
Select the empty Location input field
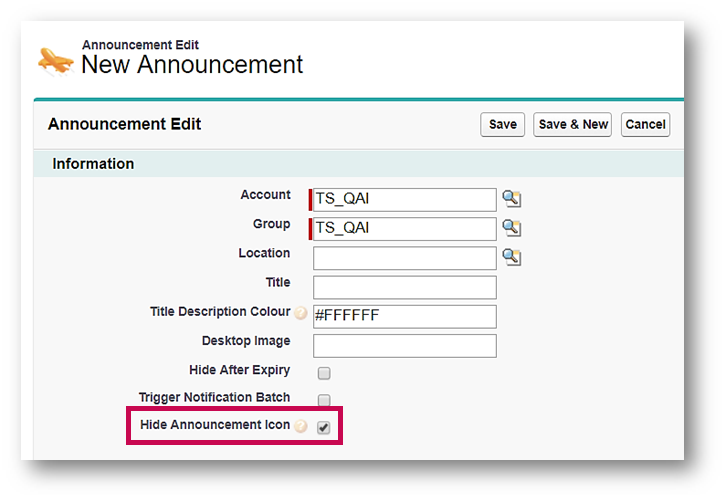(x=405, y=258)
